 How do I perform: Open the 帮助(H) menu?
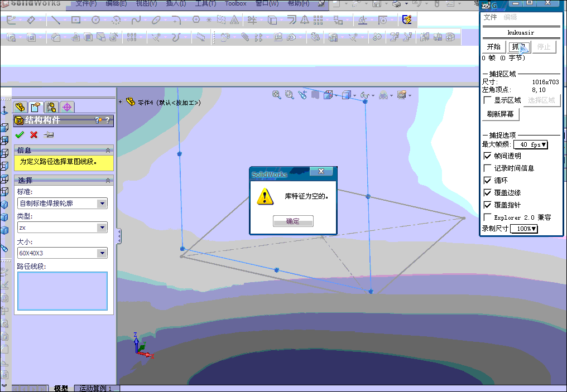coord(299,3)
